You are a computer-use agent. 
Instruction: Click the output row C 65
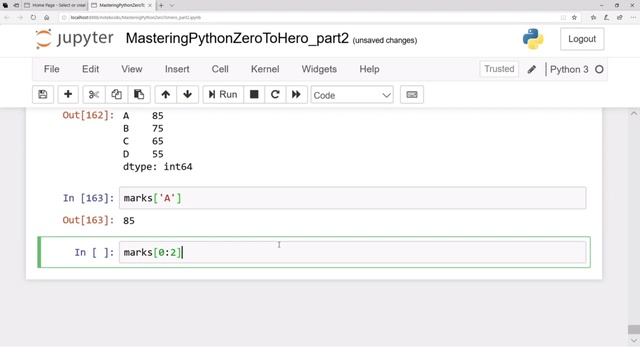click(x=143, y=141)
